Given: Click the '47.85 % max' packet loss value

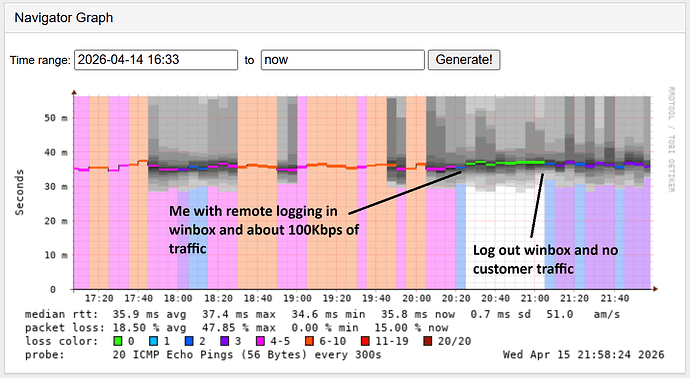Looking at the screenshot, I should point(239,328).
